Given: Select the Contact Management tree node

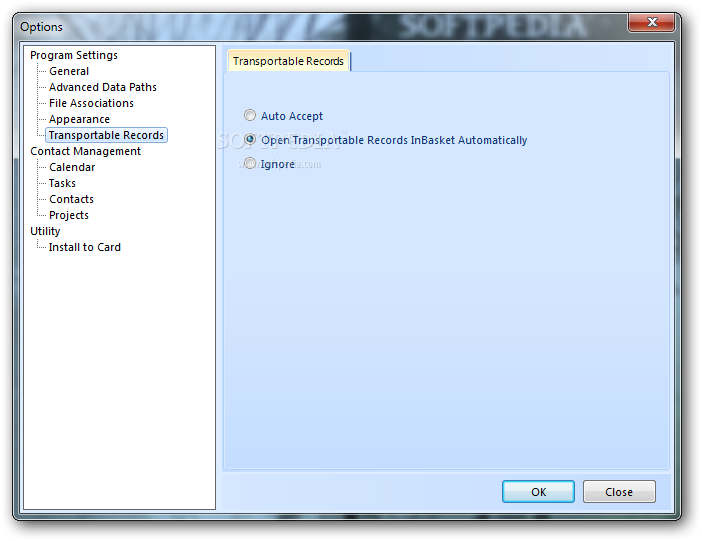Looking at the screenshot, I should (86, 151).
